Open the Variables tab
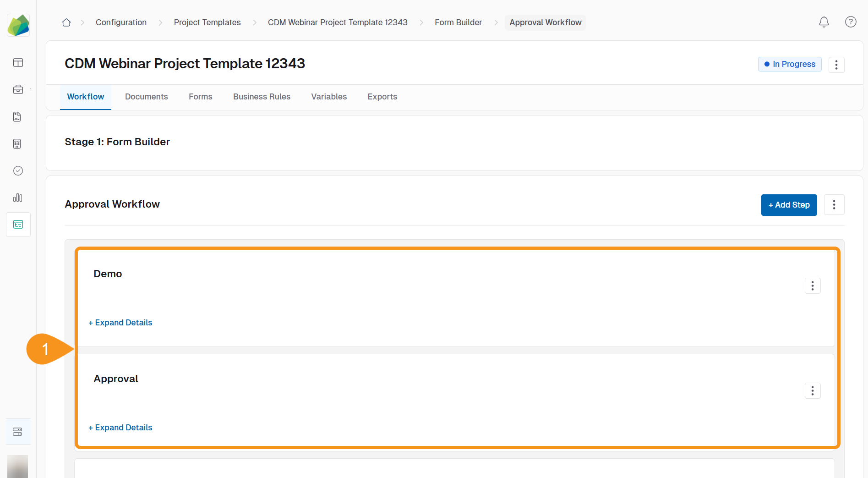The width and height of the screenshot is (868, 478). [x=328, y=97]
